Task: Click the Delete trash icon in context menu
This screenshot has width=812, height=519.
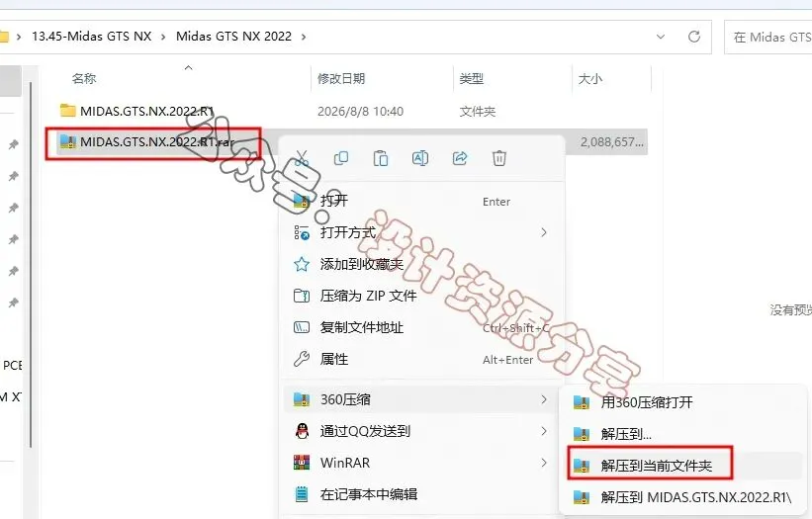Action: pyautogui.click(x=499, y=158)
